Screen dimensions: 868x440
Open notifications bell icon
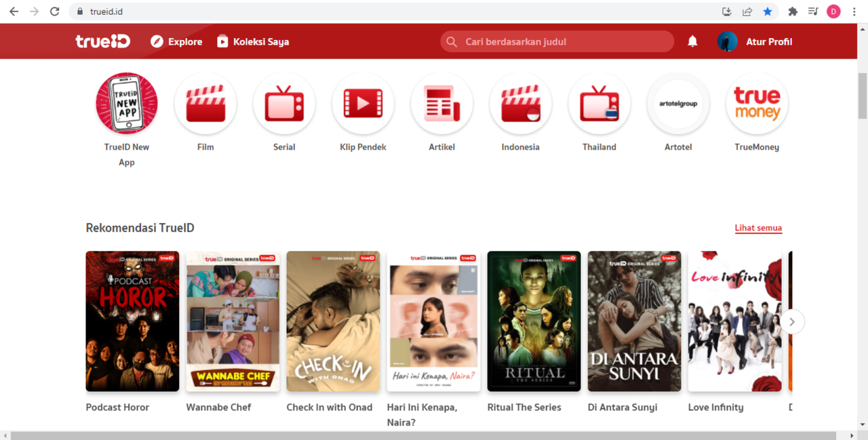click(x=692, y=41)
